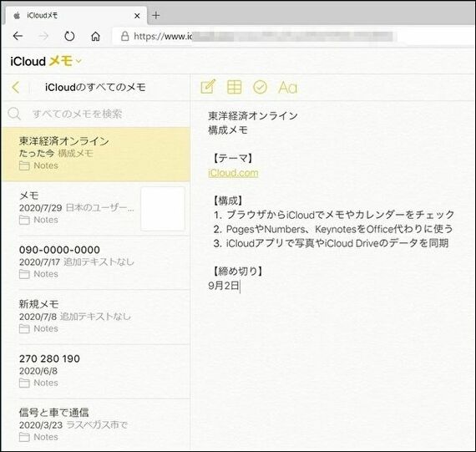Screen dimensions: 476x452
Task: Go to browser home page icon
Action: point(96,37)
